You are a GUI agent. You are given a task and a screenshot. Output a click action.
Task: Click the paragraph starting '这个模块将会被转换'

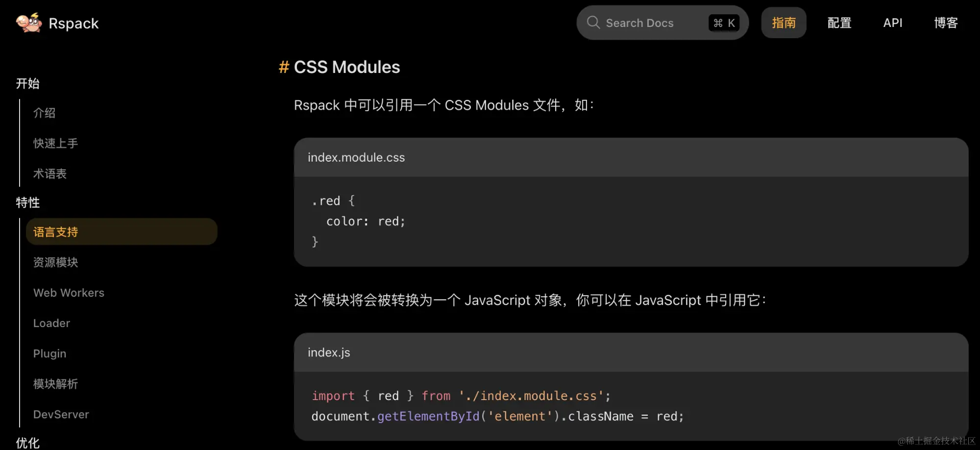tap(530, 300)
